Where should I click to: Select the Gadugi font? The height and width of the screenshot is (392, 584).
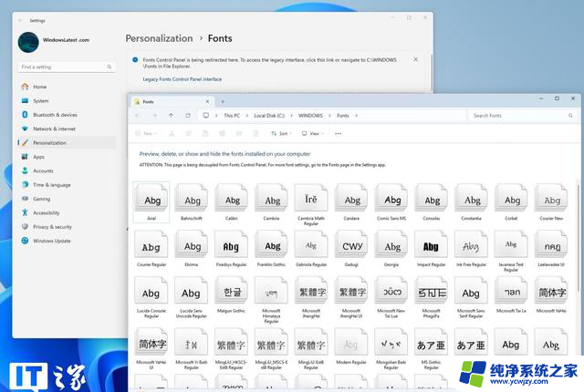click(351, 249)
